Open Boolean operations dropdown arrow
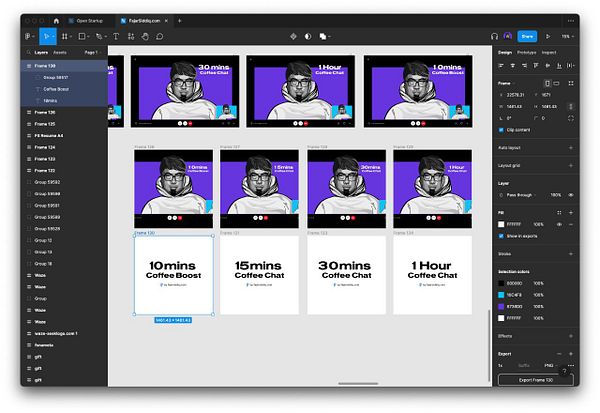600x413 pixels. pyautogui.click(x=329, y=36)
